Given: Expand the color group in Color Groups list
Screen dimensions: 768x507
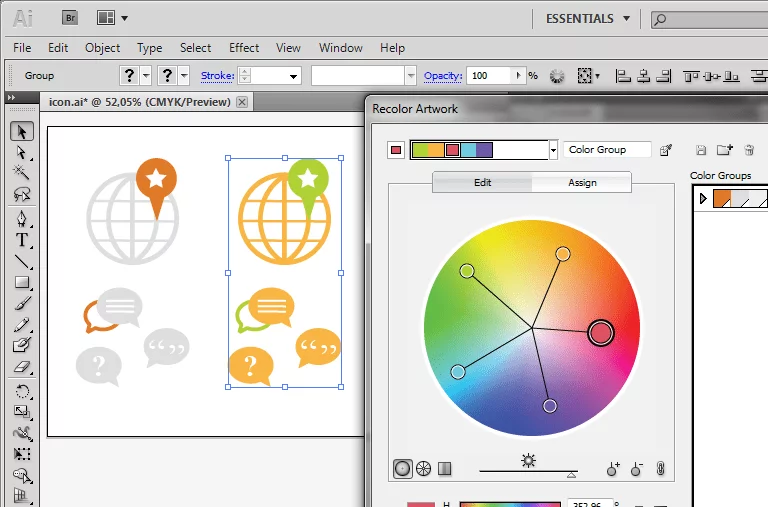Looking at the screenshot, I should (x=703, y=198).
